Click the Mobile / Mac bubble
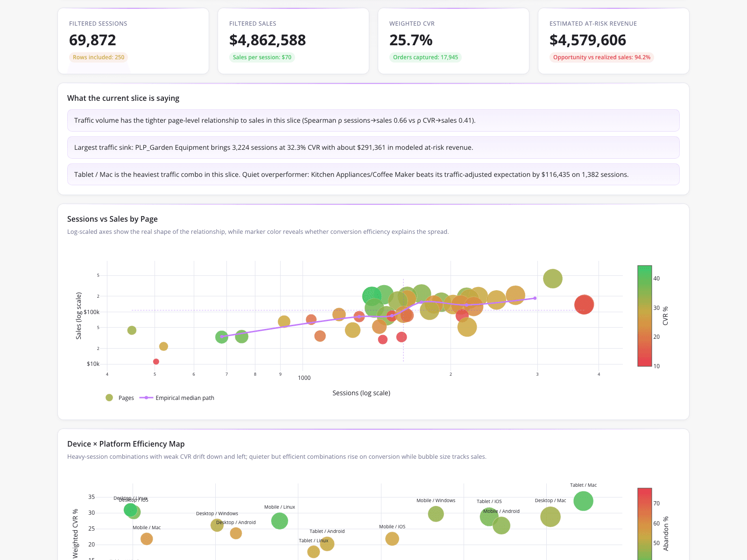Viewport: 747px width, 560px height. click(147, 539)
